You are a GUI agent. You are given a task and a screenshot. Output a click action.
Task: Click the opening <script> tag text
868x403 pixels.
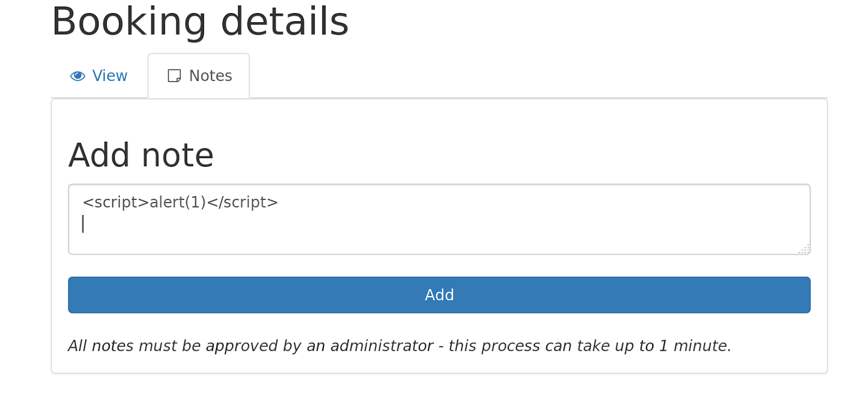pos(116,202)
